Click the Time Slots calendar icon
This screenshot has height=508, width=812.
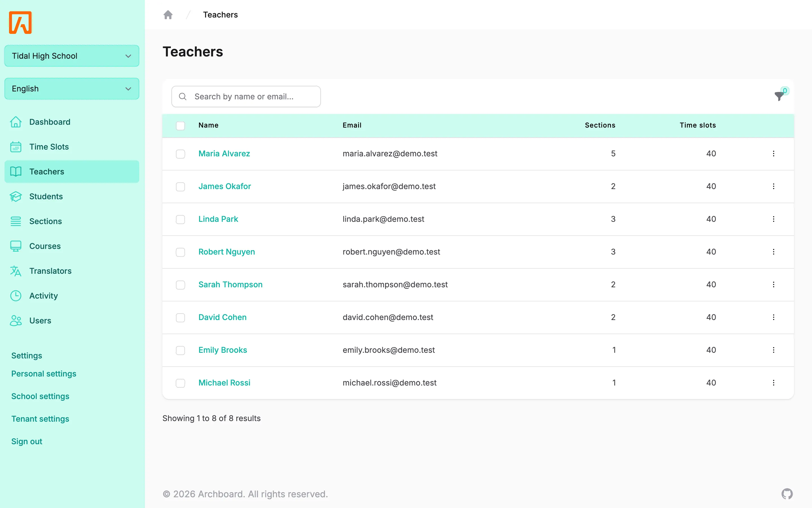tap(16, 147)
